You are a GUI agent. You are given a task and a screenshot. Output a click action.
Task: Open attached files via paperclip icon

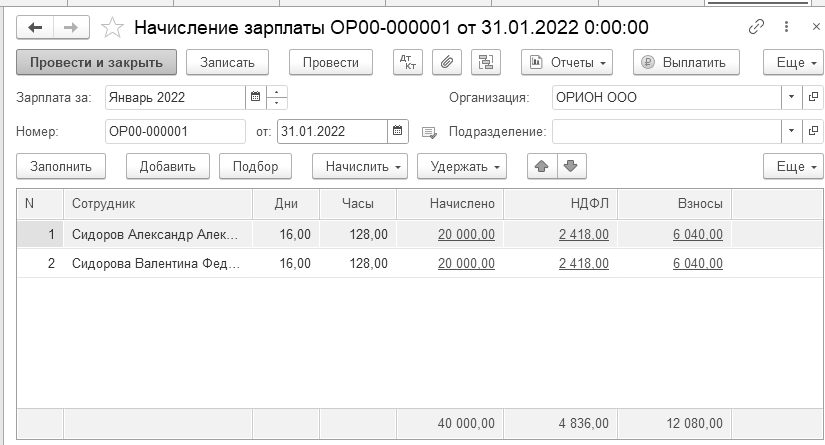447,62
